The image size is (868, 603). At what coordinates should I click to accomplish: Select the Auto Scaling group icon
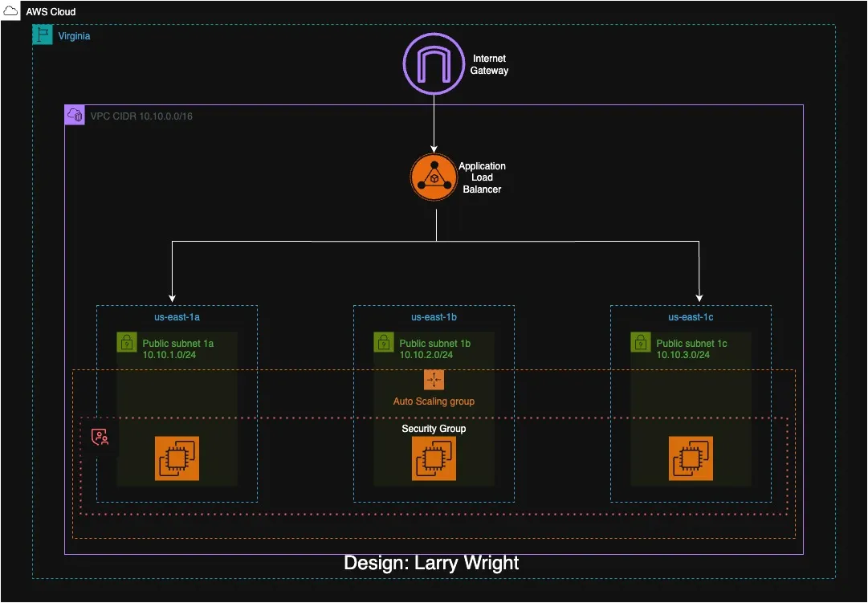[434, 380]
